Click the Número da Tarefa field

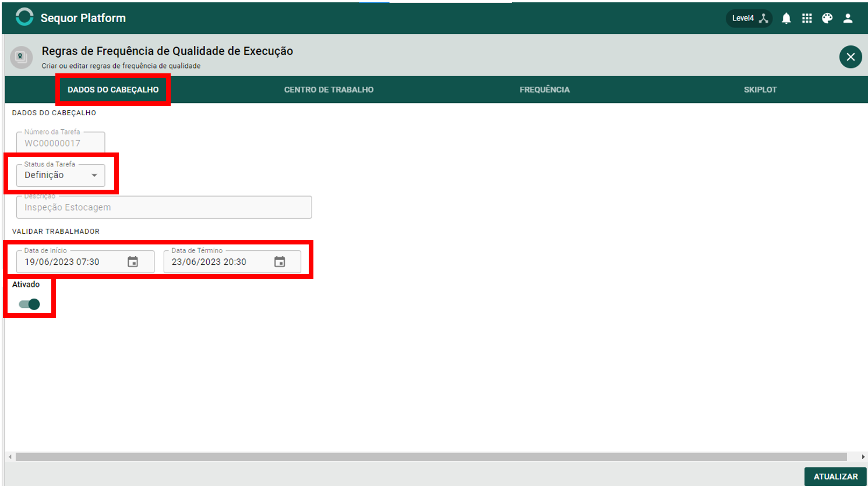[x=61, y=143]
